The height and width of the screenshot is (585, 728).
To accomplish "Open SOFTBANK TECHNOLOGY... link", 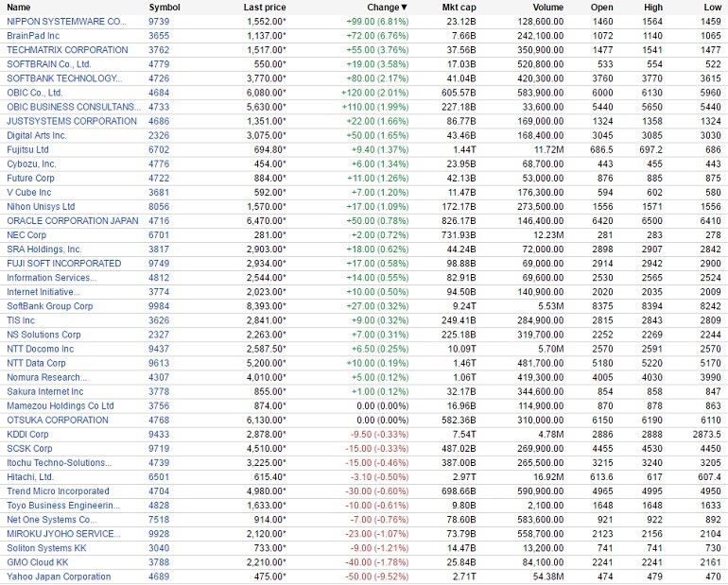I will [64, 78].
